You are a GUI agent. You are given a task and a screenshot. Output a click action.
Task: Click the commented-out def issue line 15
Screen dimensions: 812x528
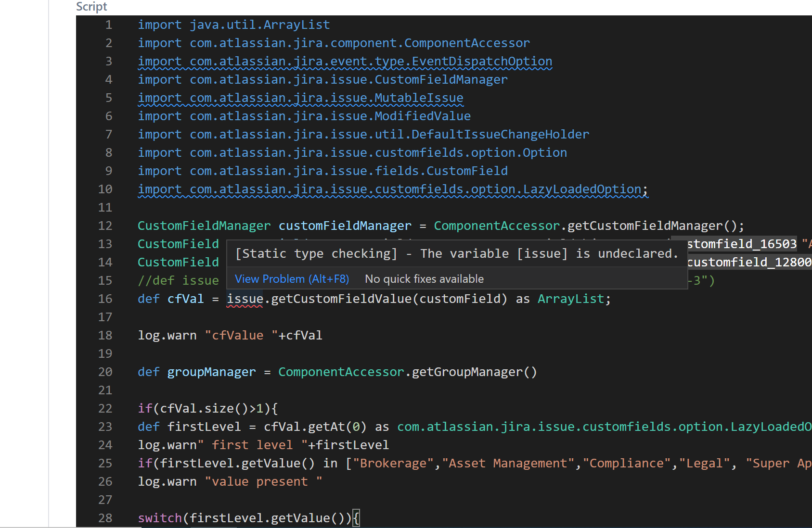178,280
